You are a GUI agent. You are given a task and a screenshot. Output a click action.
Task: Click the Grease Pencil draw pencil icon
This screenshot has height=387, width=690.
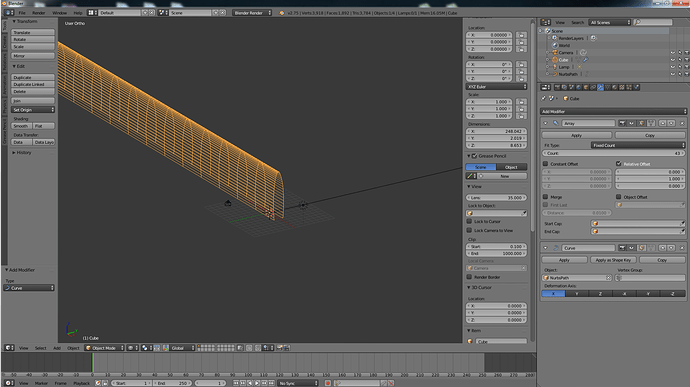470,176
